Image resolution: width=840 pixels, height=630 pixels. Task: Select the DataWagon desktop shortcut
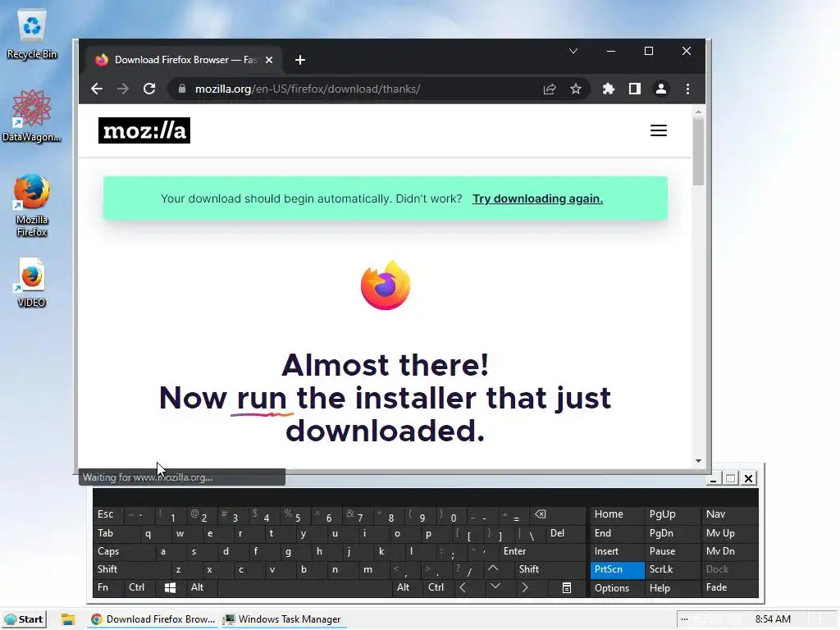pyautogui.click(x=32, y=116)
